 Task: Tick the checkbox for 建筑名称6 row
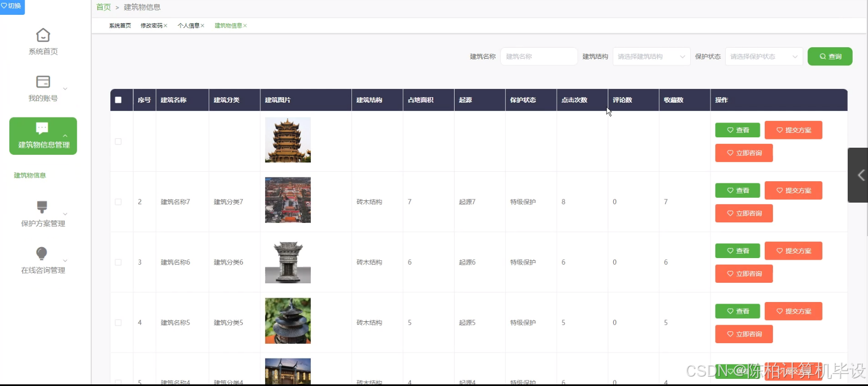(x=118, y=262)
